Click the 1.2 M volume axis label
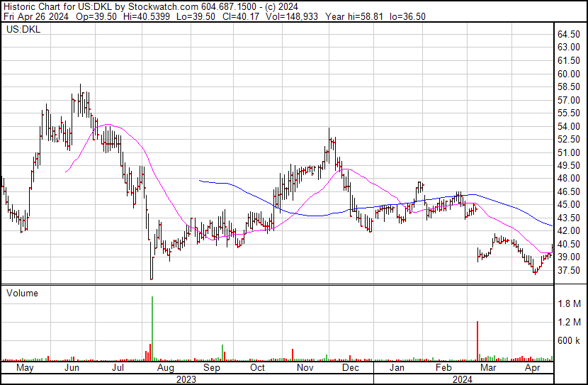 coord(570,322)
